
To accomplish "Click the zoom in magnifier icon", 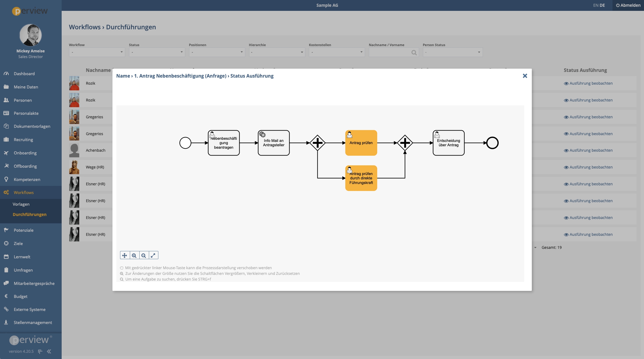I will pos(134,255).
